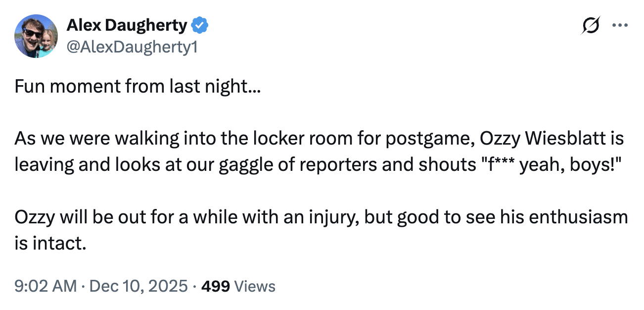Click the blue verified badge

200,25
